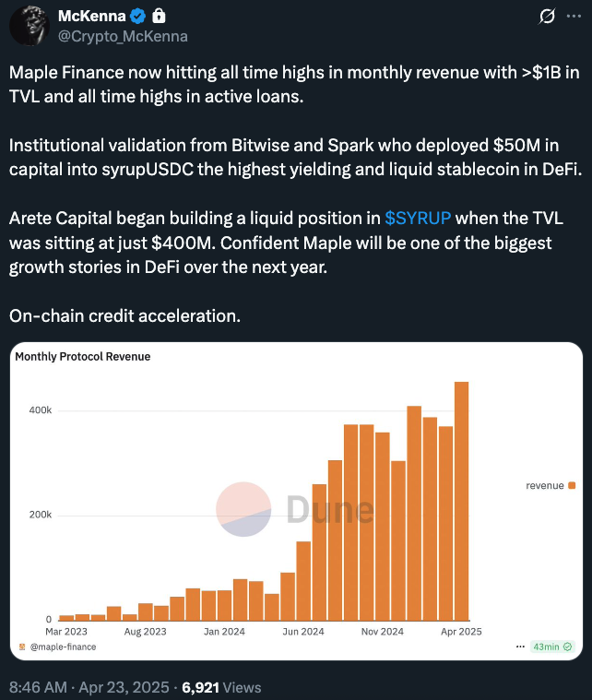Open the @Crypto_McKenna handle
The height and width of the screenshot is (700, 592).
click(123, 37)
